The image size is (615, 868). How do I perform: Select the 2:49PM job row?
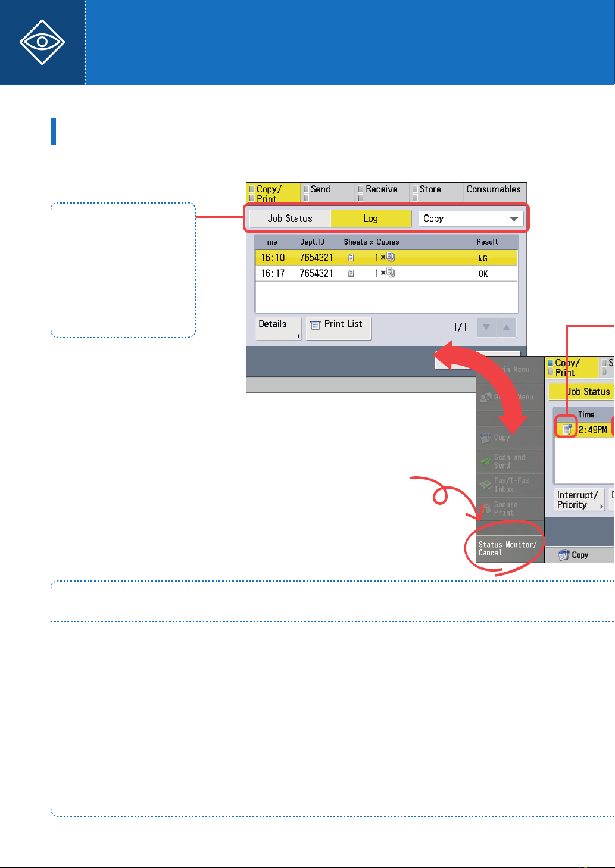click(x=585, y=429)
